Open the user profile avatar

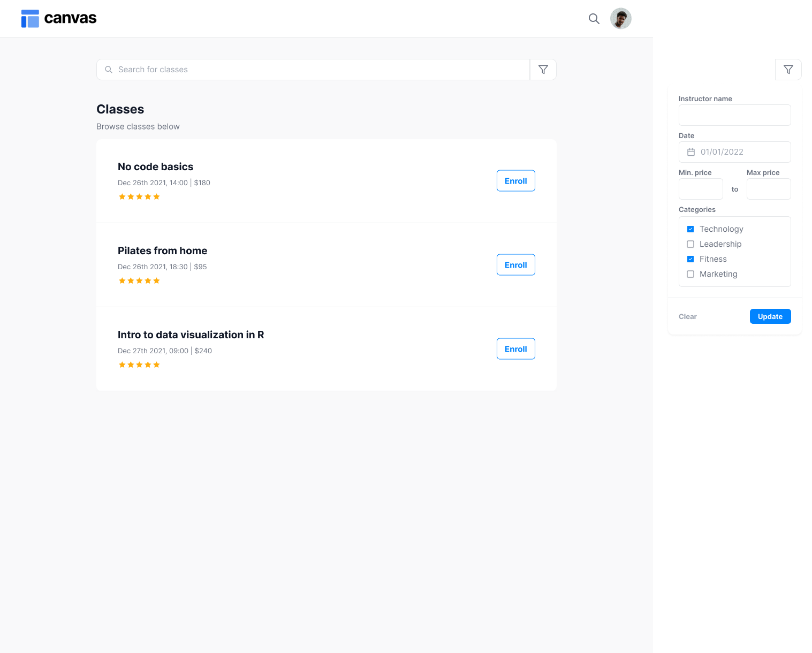(x=620, y=19)
